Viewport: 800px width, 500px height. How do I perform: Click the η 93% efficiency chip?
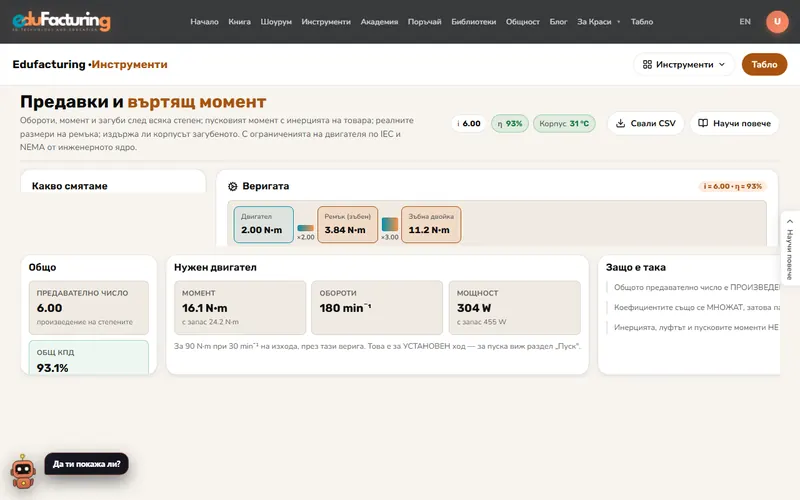[510, 123]
